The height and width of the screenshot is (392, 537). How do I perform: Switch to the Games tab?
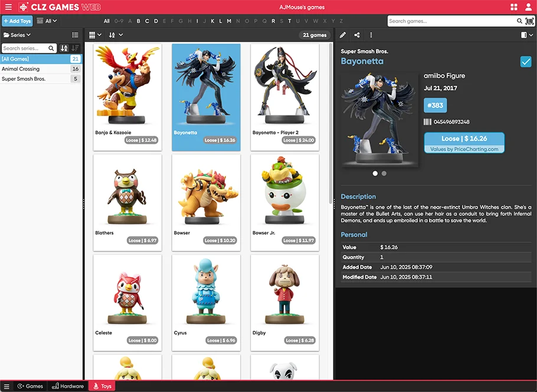pos(30,386)
